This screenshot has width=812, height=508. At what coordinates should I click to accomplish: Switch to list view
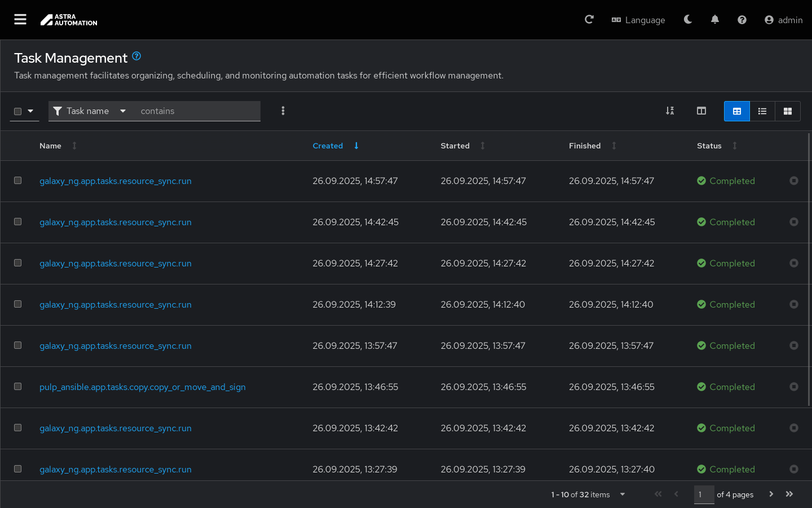(762, 111)
